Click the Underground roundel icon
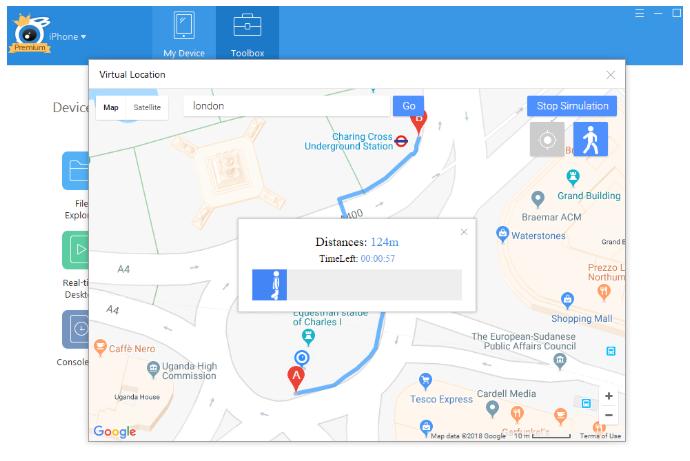The image size is (690, 461). click(401, 141)
